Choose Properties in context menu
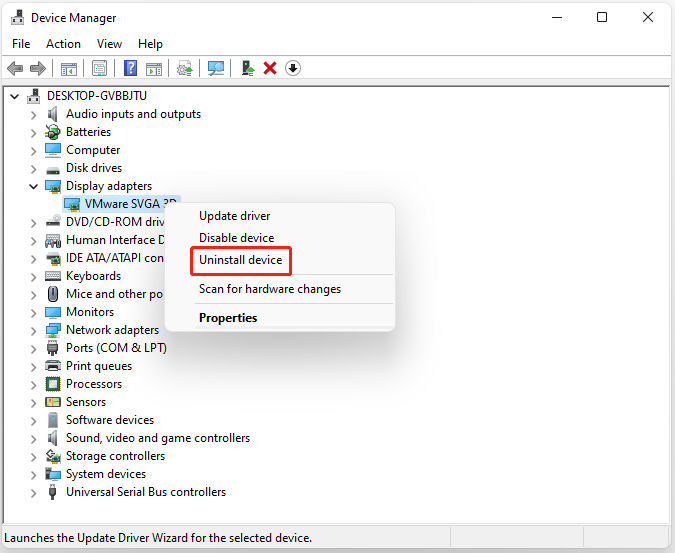The height and width of the screenshot is (553, 675). pyautogui.click(x=228, y=318)
